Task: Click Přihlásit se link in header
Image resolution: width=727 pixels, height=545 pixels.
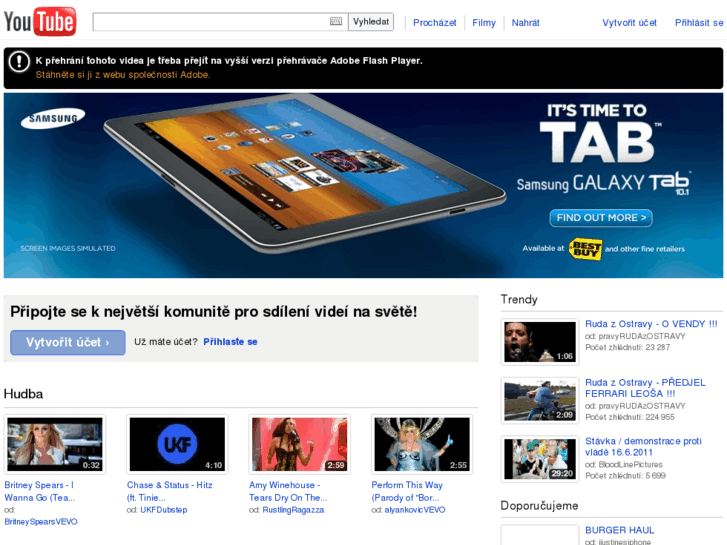Action: 699,23
